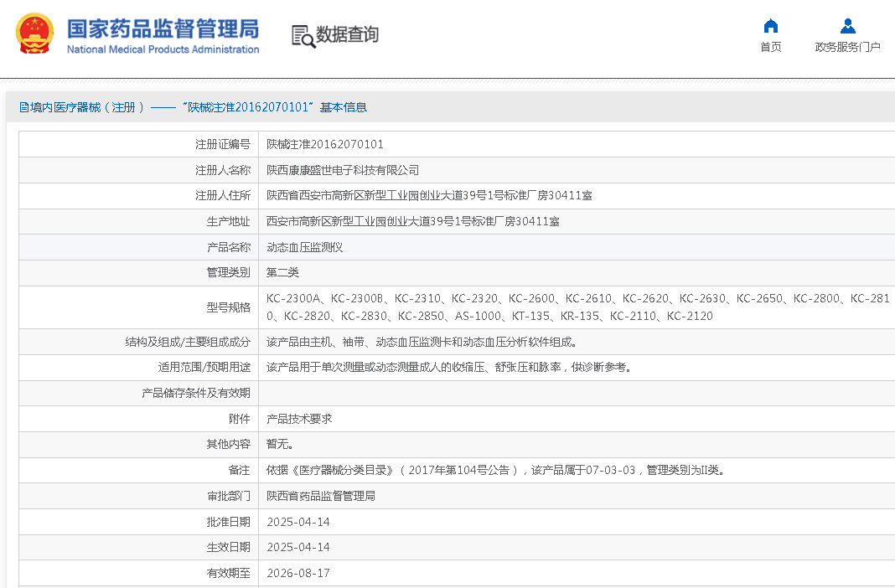The width and height of the screenshot is (895, 588).
Task: Click the model list starting with KC-2300A
Action: 577,307
